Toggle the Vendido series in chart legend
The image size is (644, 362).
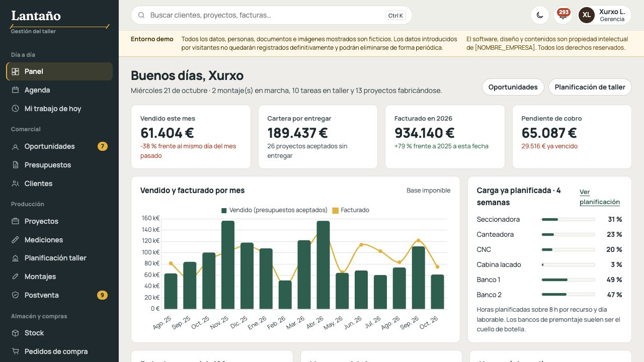point(274,210)
